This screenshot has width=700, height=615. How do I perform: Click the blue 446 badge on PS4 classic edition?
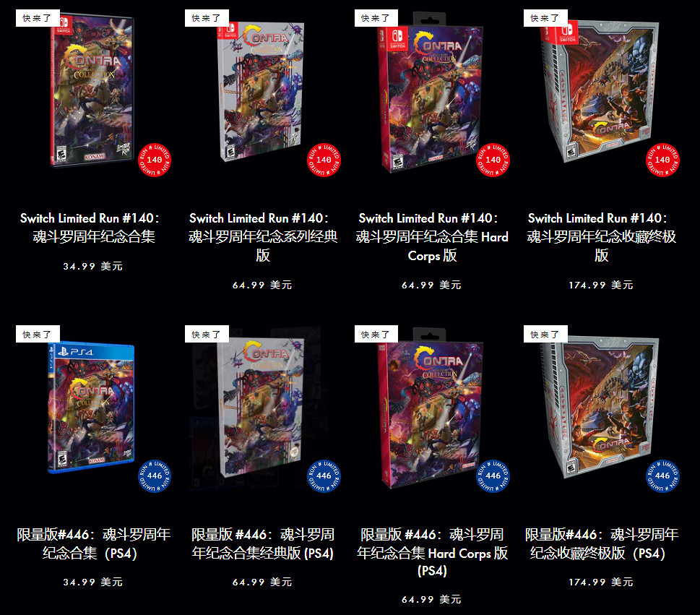tap(324, 476)
